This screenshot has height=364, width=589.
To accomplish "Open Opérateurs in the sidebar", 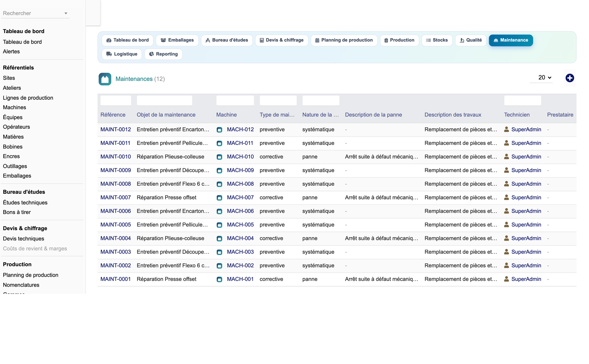I will 16,127.
